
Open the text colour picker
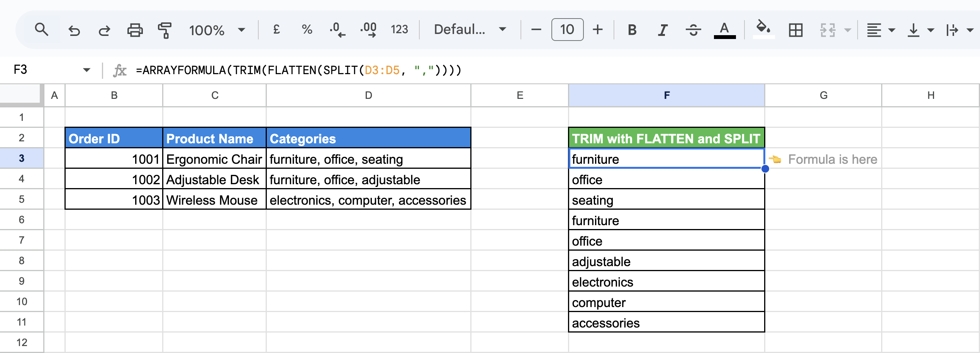tap(724, 30)
